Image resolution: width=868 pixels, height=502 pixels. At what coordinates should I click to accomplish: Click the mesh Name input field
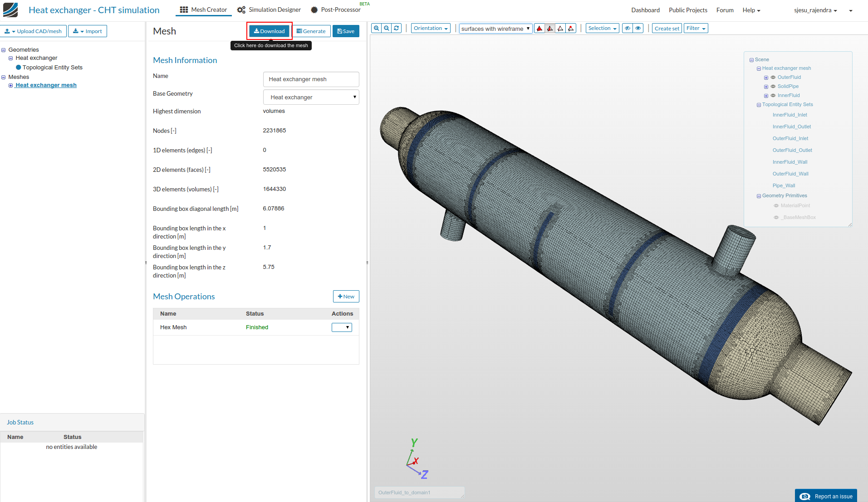[311, 79]
